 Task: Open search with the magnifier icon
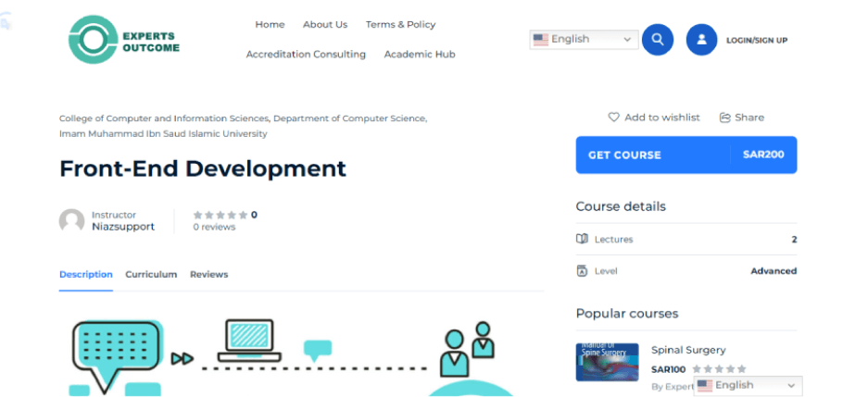[657, 40]
